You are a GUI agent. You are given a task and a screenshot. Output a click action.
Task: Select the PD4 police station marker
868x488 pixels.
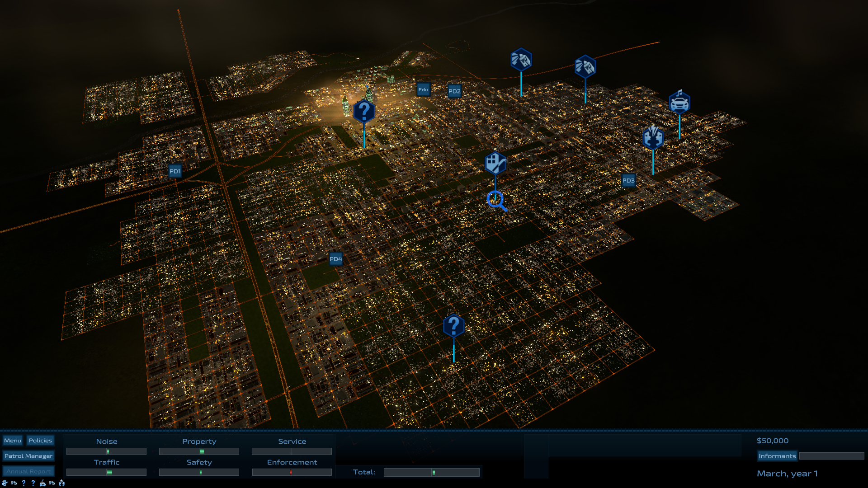(x=335, y=259)
